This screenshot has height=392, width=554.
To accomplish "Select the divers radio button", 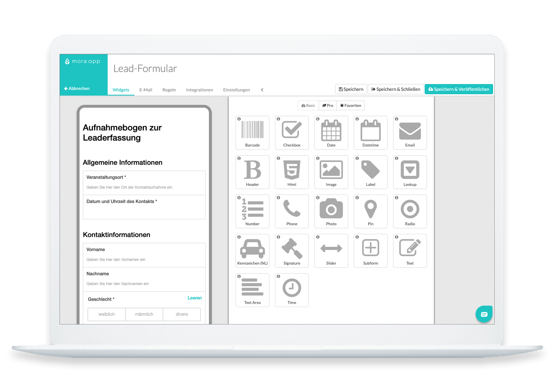I will coord(182,314).
